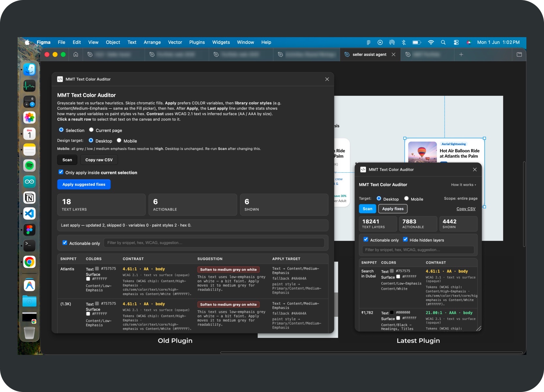Viewport: 544px width, 392px height.
Task: Click the #757575 swatch in the Atlantis row
Action: (97, 269)
